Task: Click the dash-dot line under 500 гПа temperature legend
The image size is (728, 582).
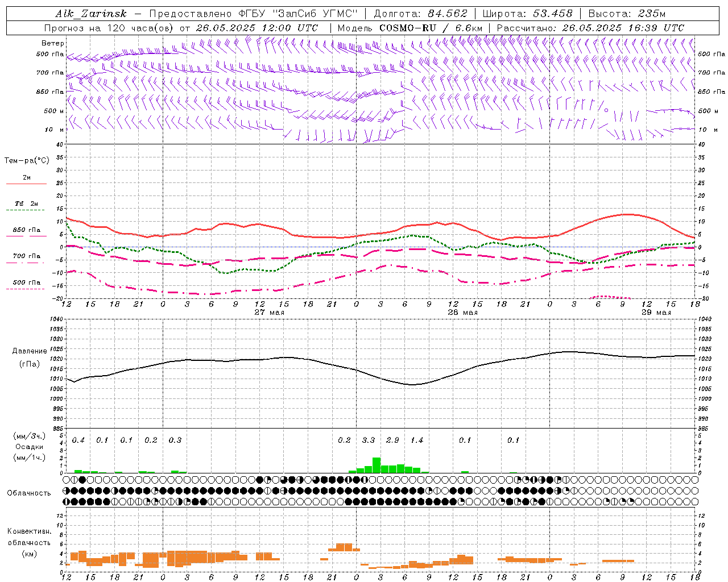Action: coord(26,289)
